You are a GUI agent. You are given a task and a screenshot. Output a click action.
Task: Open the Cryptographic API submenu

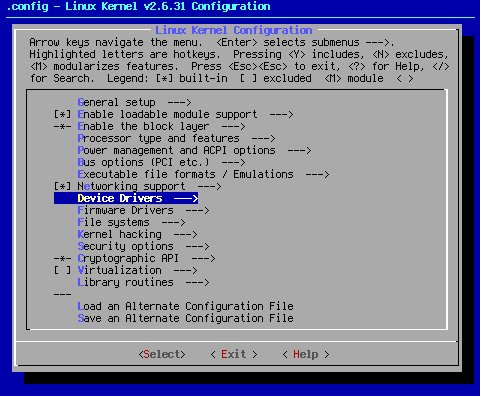(x=146, y=258)
